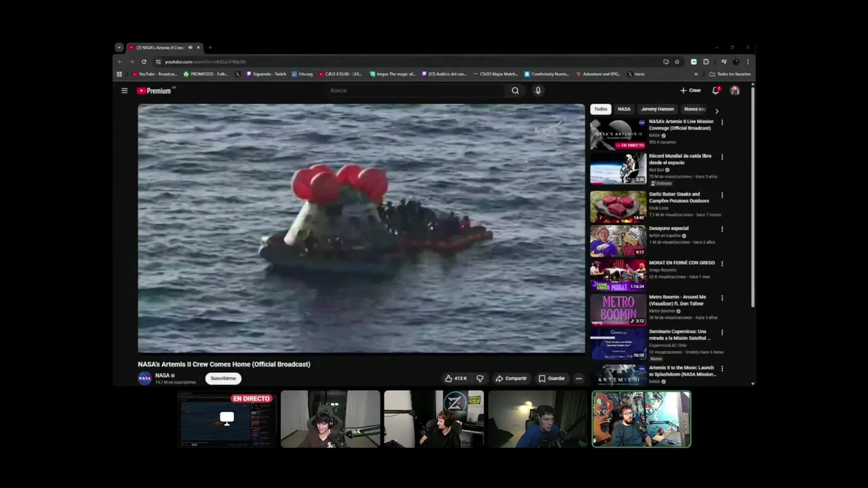Viewport: 868px width, 488px height.
Task: Reload the page in browser
Action: coord(144,62)
